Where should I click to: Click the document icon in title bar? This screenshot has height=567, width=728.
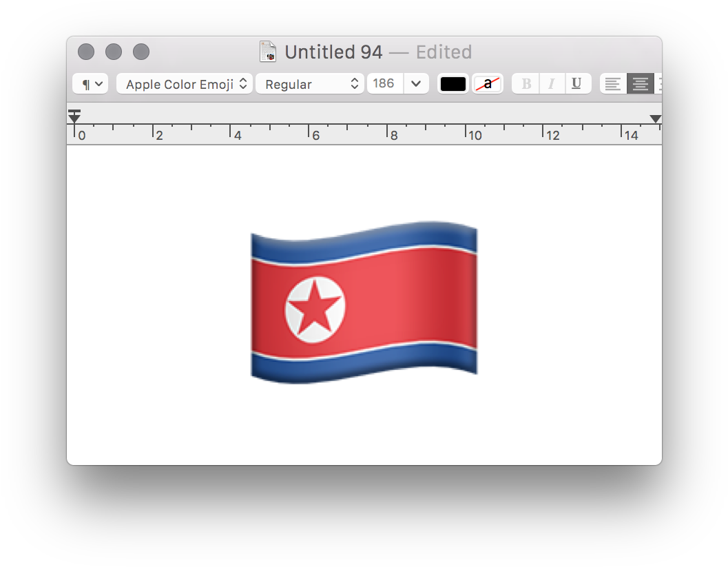(x=268, y=52)
